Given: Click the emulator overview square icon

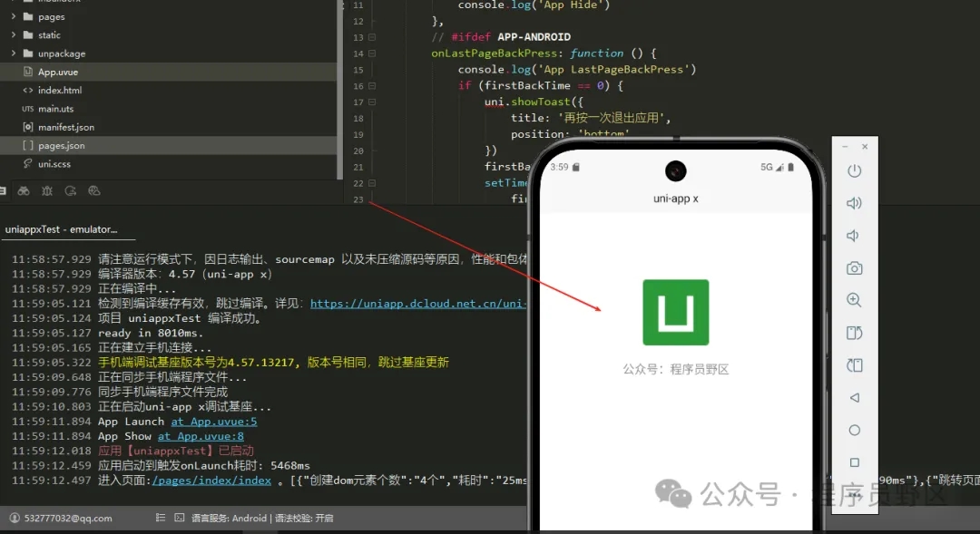Looking at the screenshot, I should [x=855, y=462].
